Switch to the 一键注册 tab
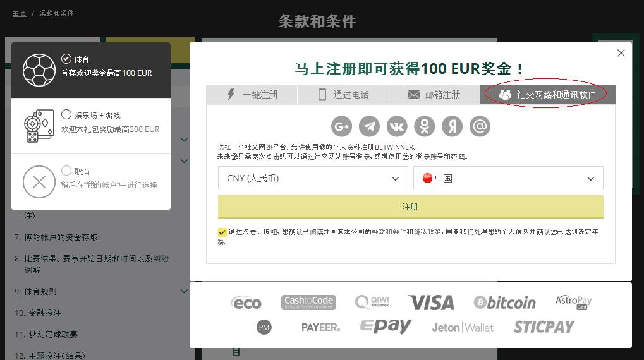 252,95
